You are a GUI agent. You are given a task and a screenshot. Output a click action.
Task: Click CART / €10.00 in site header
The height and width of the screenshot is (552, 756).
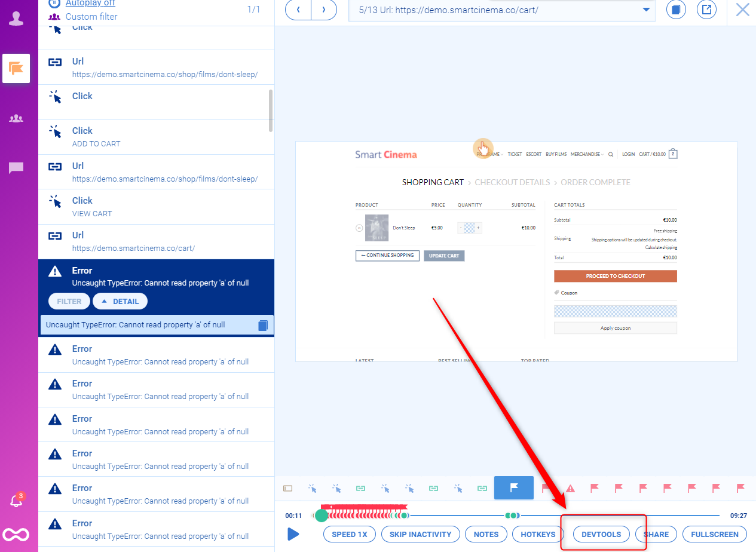point(652,154)
